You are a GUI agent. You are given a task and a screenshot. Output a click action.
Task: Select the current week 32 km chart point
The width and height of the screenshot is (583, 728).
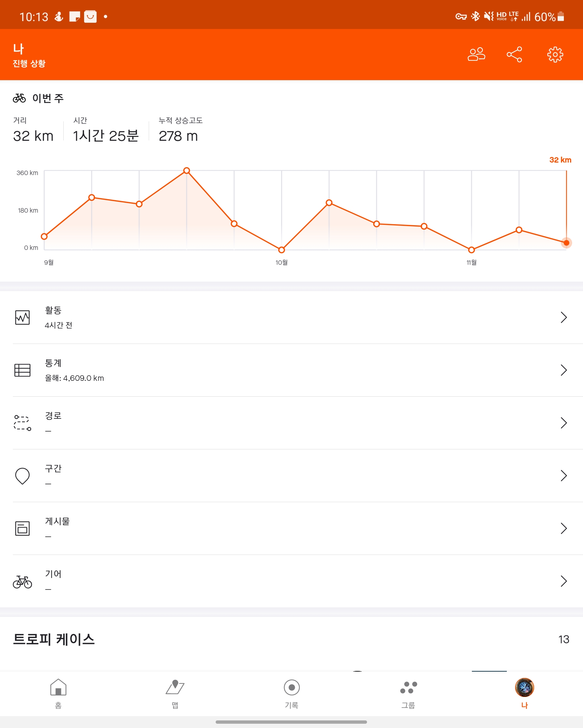(567, 243)
